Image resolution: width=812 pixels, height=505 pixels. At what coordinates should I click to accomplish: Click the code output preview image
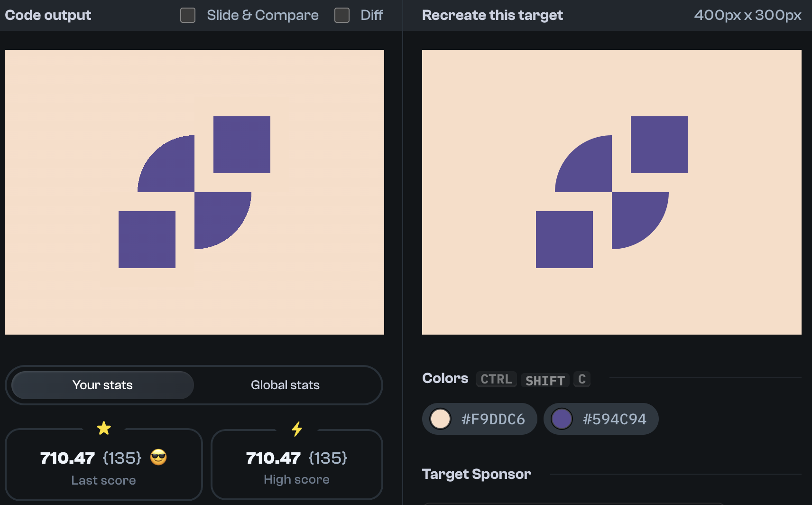(x=194, y=192)
